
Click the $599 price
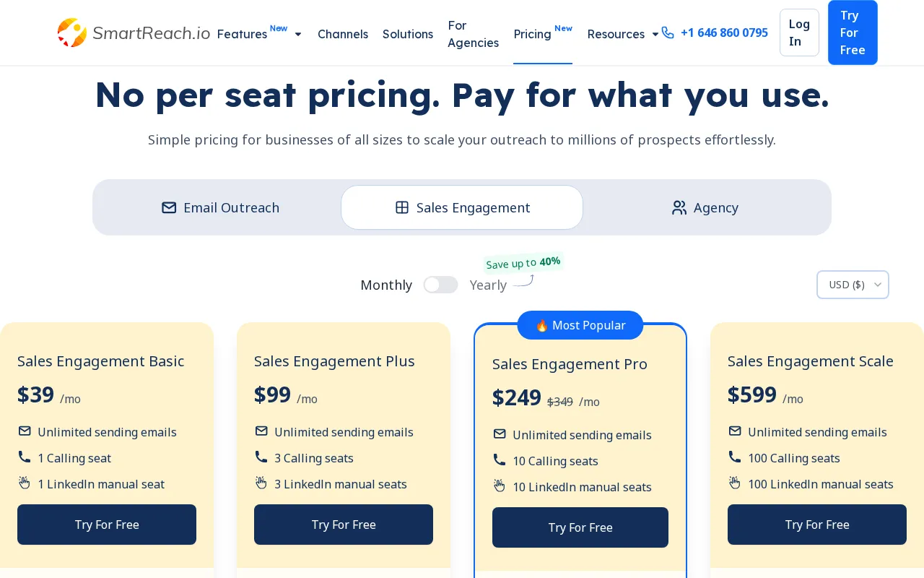click(x=752, y=395)
